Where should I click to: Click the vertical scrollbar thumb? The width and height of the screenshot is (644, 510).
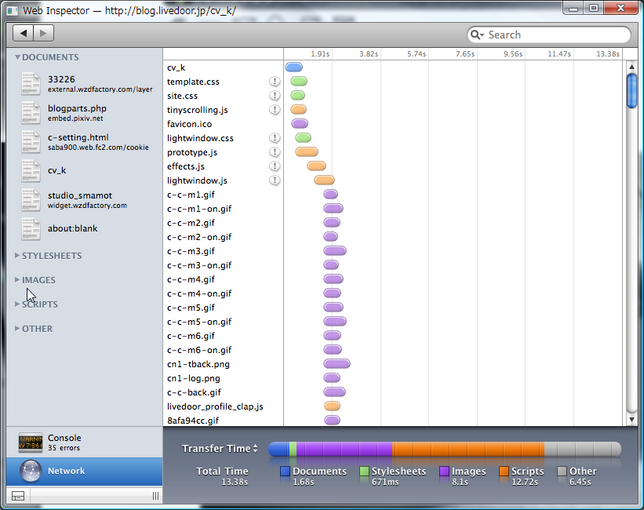(x=632, y=90)
